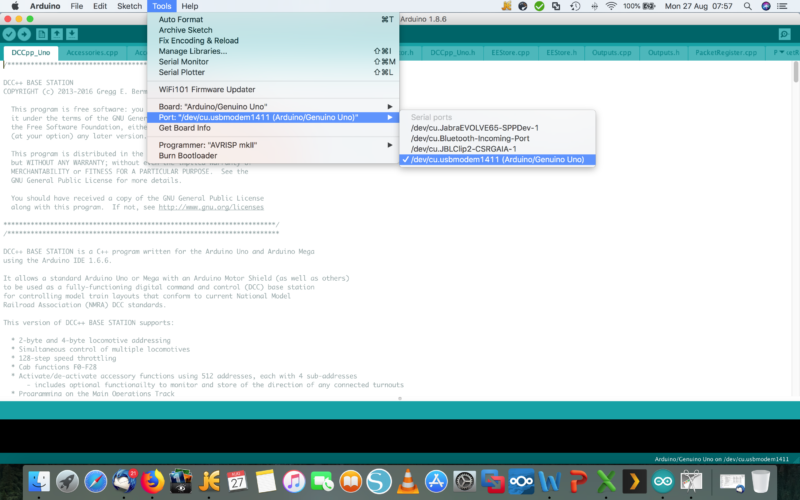800x500 pixels.
Task: Choose Archive Sketch menu item
Action: point(273,30)
